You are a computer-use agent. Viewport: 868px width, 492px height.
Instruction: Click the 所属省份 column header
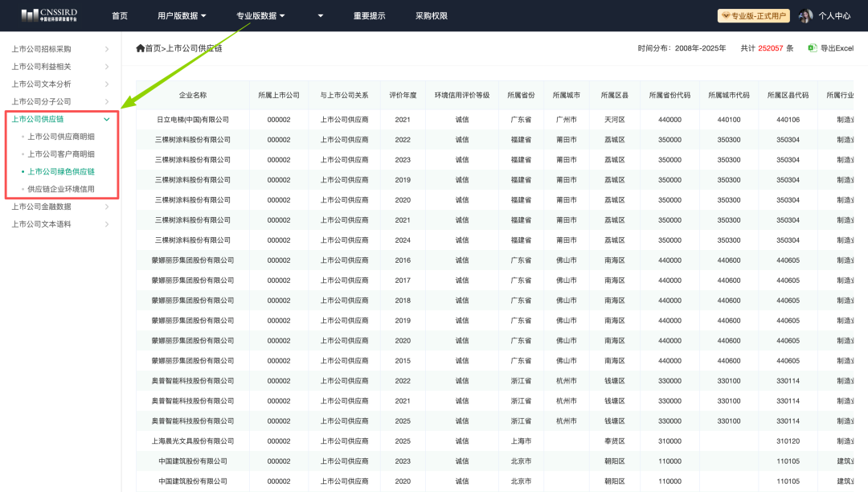click(x=521, y=95)
